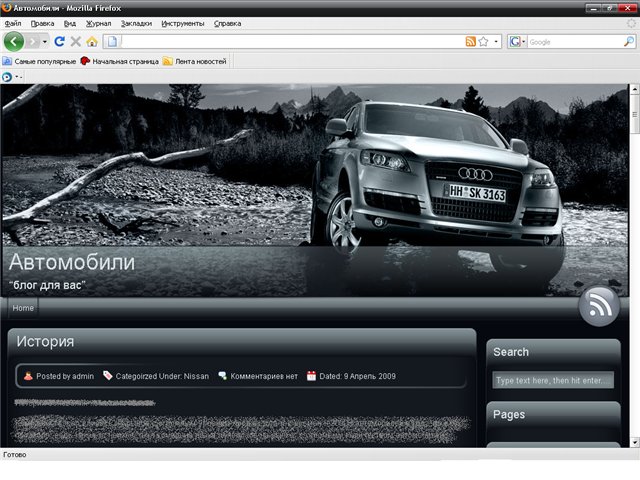640x480 pixels.
Task: Click the Home navigation link
Action: [x=23, y=308]
